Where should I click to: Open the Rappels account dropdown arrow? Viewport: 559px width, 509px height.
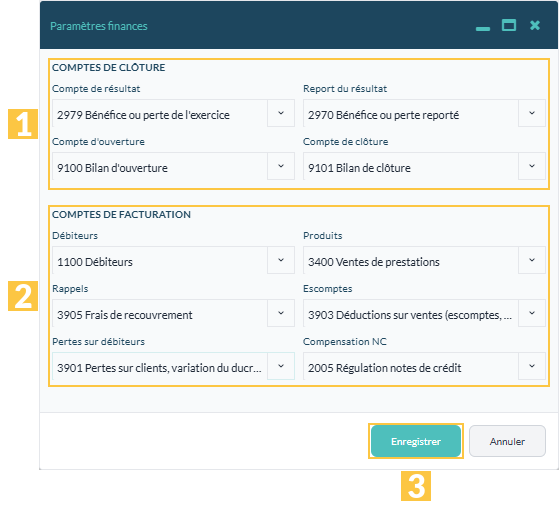tap(281, 313)
